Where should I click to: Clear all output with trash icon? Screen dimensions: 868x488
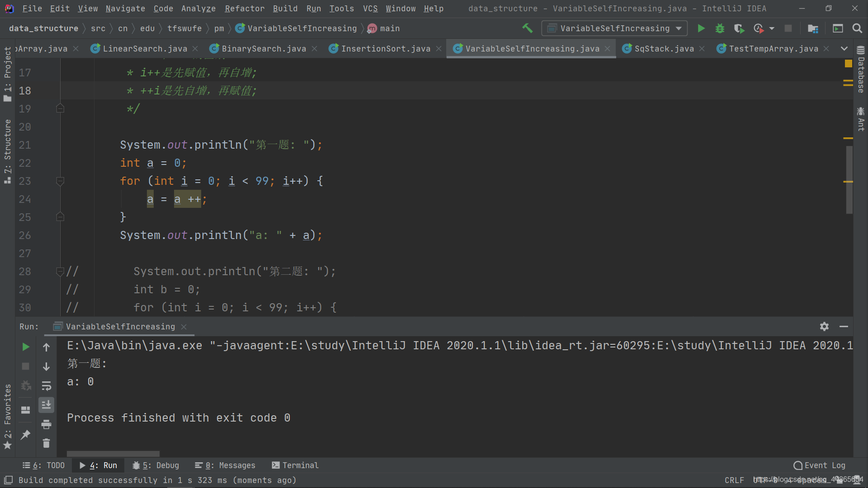coord(46,443)
